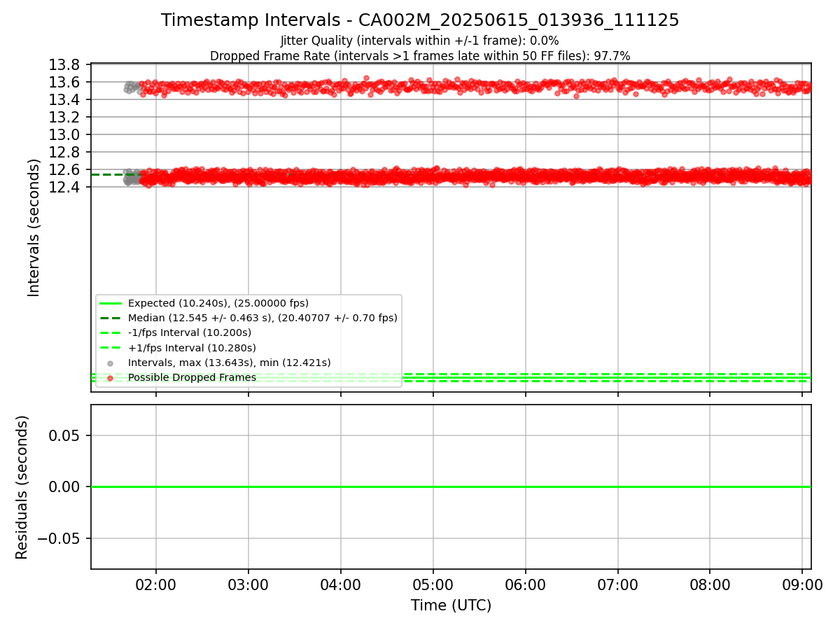Select the 'Jitter Quality' subtitle line
Image resolution: width=840 pixels, height=630 pixels.
pos(420,41)
